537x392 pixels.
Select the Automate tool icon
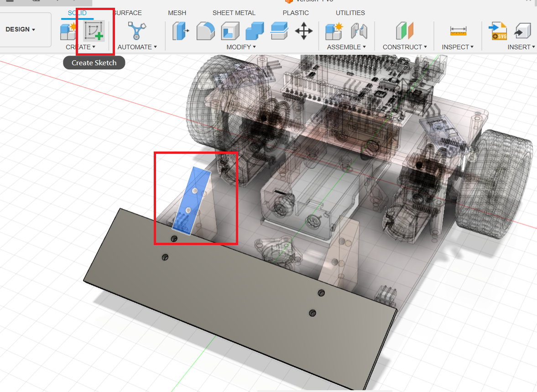[x=136, y=31]
